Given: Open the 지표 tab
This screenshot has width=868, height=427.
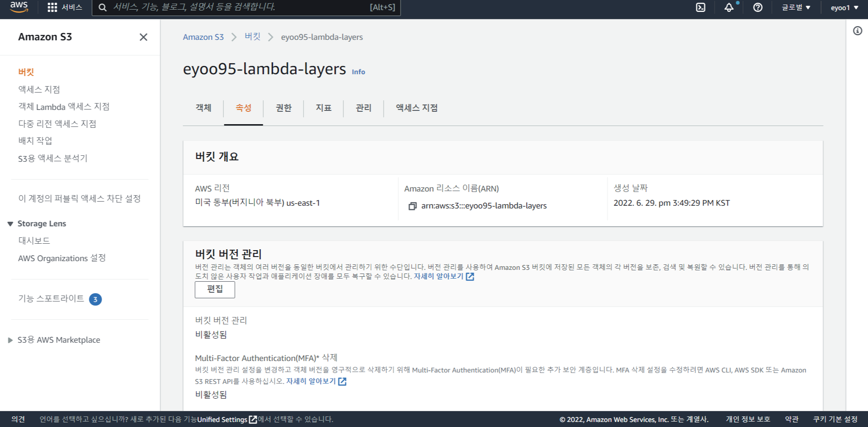Looking at the screenshot, I should [x=324, y=108].
